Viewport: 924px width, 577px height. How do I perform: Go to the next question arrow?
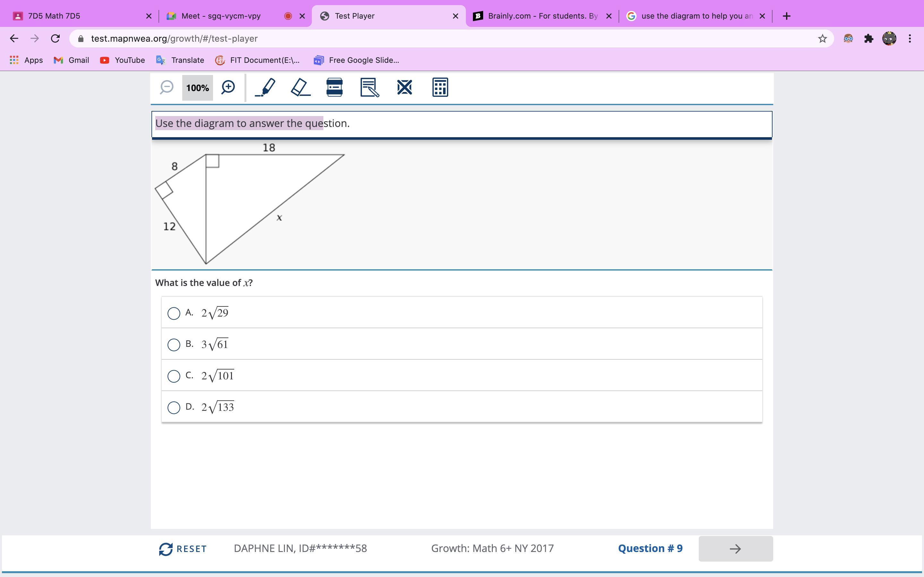(x=735, y=549)
